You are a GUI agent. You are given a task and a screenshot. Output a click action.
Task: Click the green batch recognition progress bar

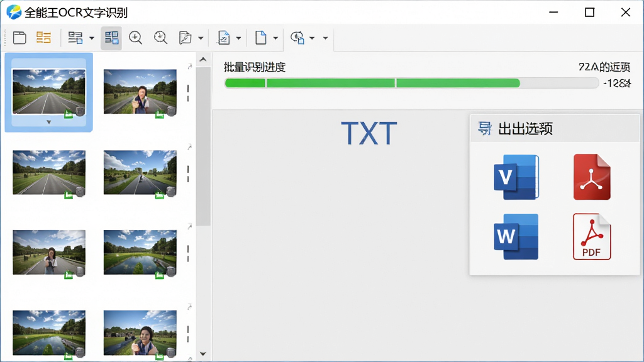point(372,84)
